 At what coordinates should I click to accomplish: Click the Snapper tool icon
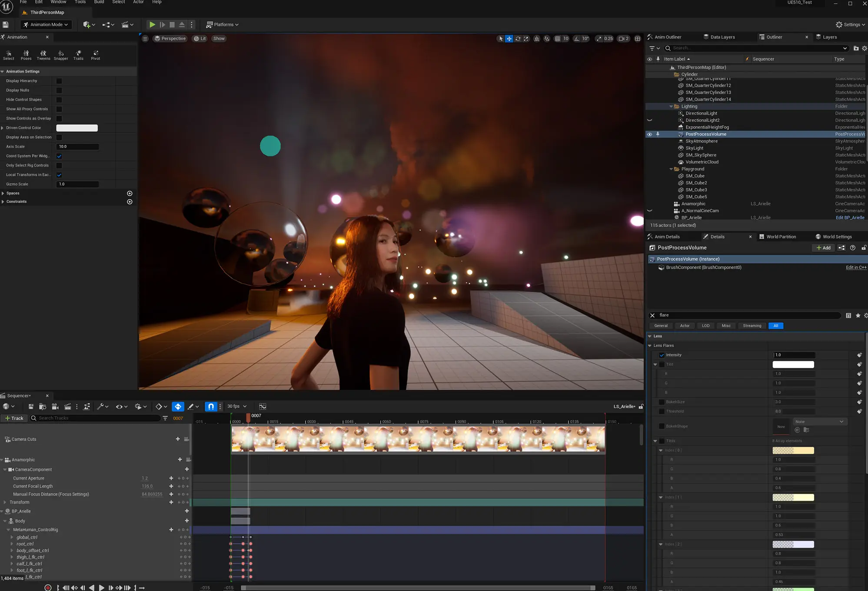click(x=61, y=55)
